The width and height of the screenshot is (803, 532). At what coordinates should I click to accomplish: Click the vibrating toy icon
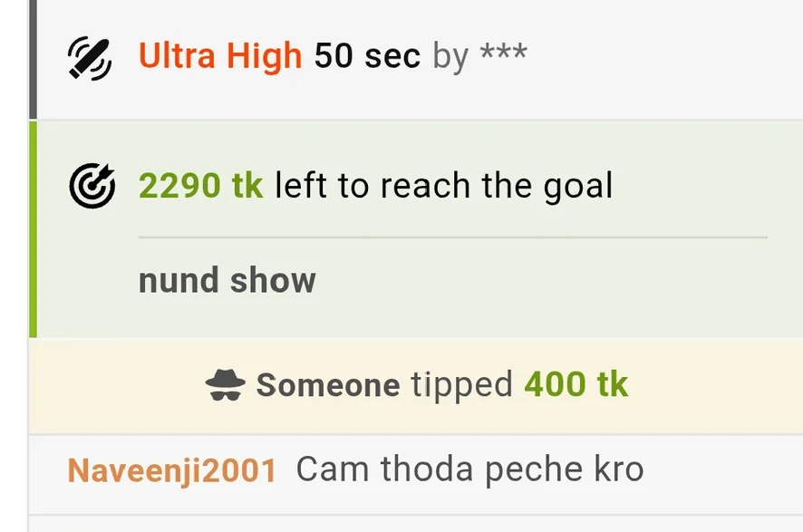pyautogui.click(x=91, y=59)
